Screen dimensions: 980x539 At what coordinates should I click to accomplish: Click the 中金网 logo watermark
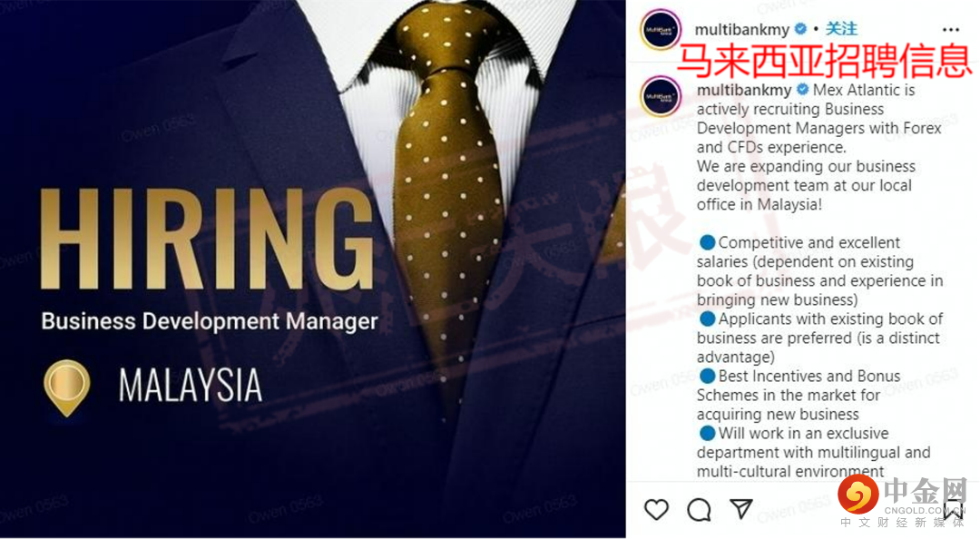pyautogui.click(x=903, y=500)
